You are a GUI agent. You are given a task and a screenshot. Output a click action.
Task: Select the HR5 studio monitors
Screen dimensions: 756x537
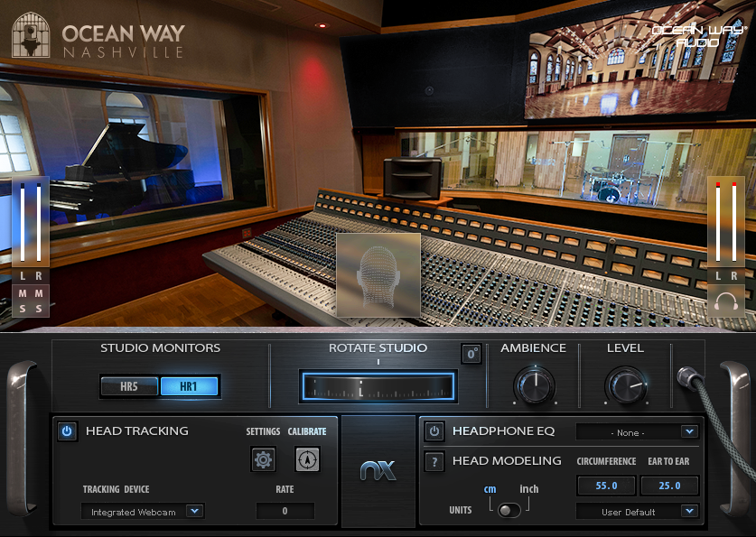coord(129,386)
